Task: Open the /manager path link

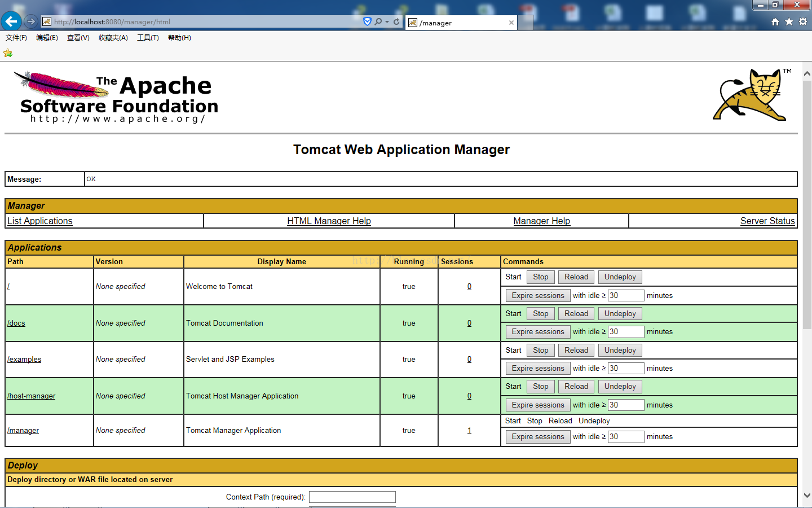Action: 23,431
